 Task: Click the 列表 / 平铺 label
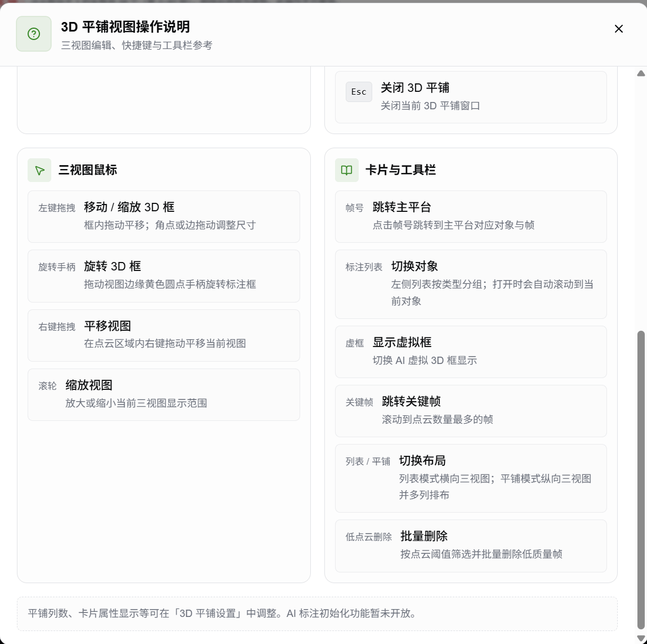368,461
